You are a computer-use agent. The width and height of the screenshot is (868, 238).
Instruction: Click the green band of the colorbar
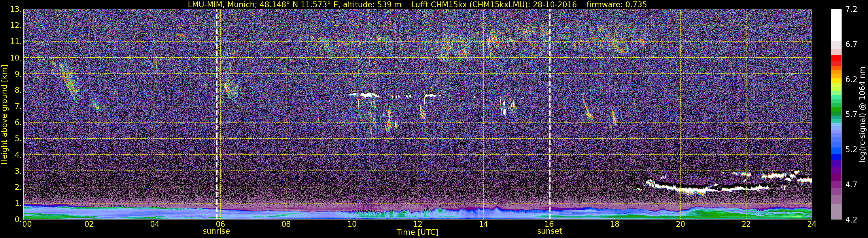pyautogui.click(x=836, y=109)
